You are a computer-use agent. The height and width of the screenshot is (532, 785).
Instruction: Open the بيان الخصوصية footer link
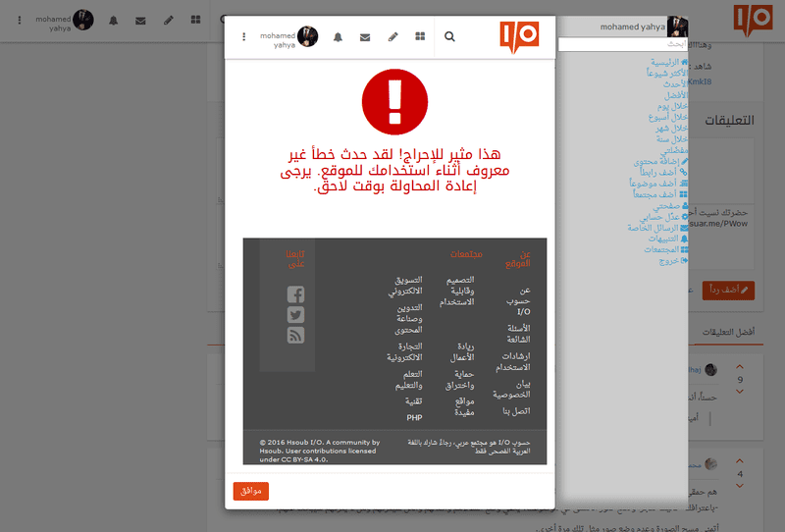click(511, 390)
